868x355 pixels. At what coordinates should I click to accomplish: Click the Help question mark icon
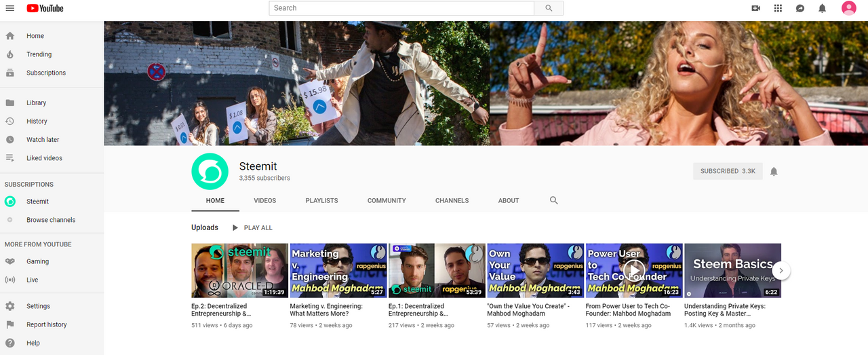click(x=10, y=343)
